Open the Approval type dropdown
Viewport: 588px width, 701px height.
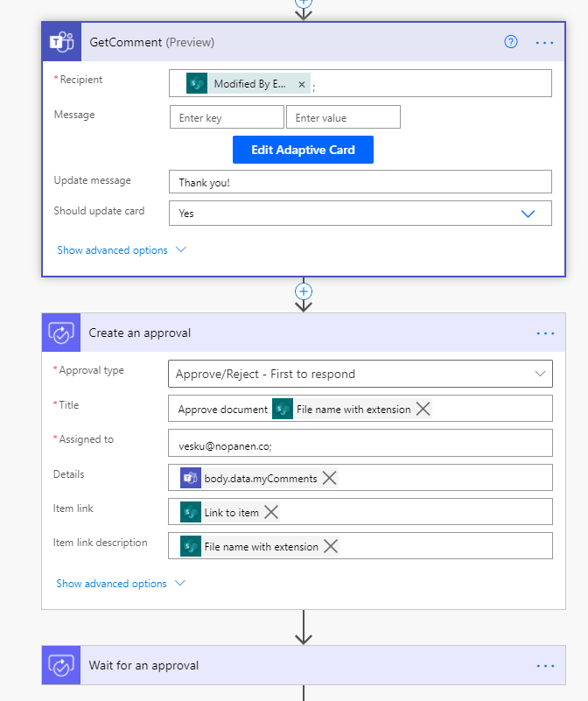[540, 374]
